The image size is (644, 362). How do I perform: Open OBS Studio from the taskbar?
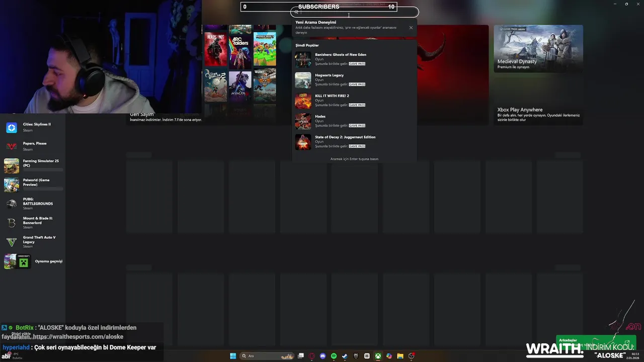pos(411,356)
